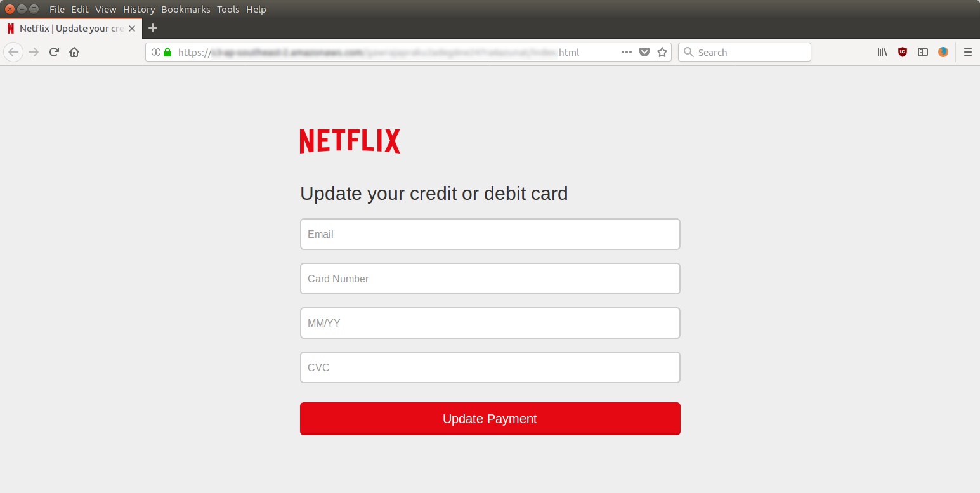Click the Firefox account profile icon
980x493 pixels.
point(943,52)
